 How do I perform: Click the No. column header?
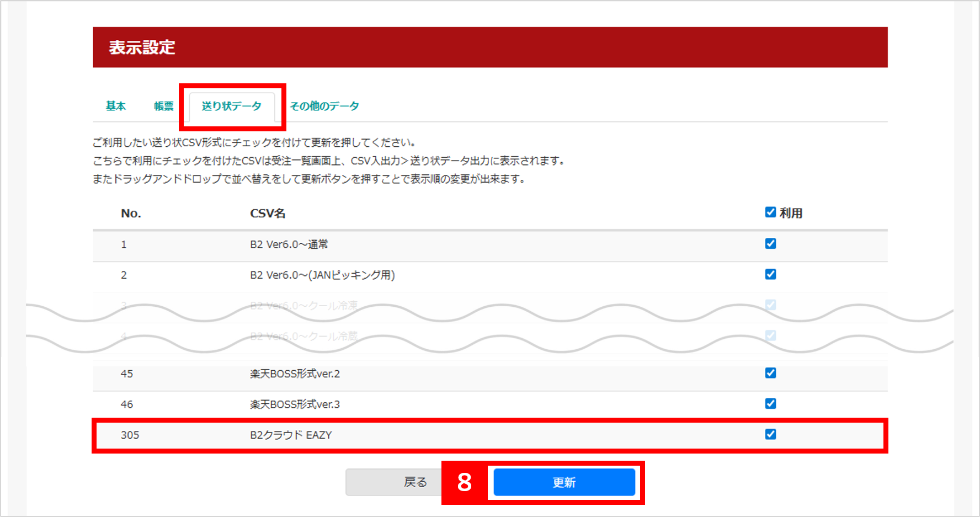131,214
